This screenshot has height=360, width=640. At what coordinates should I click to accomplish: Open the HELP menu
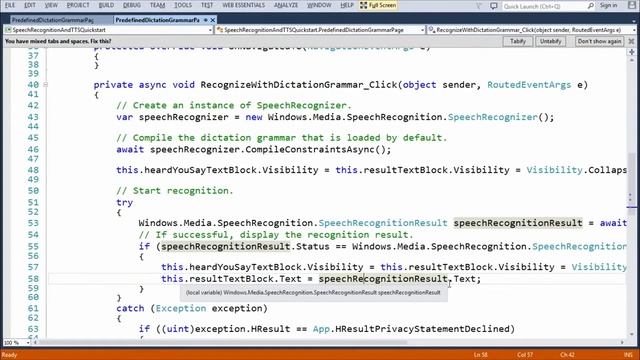pyautogui.click(x=347, y=5)
